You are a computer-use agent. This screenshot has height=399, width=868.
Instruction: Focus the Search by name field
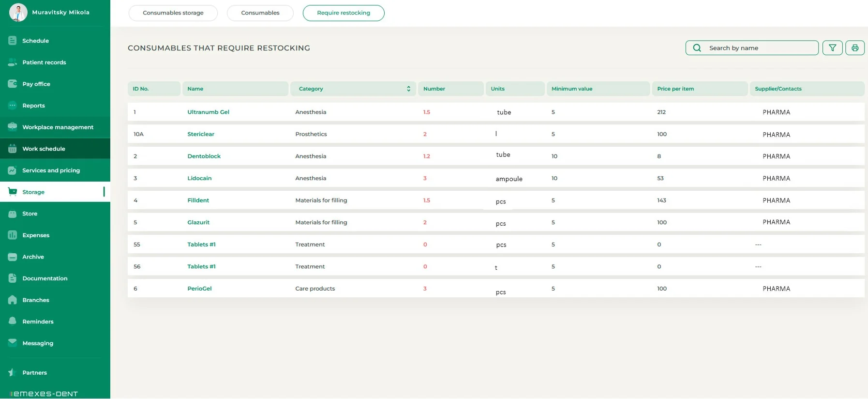(x=752, y=48)
